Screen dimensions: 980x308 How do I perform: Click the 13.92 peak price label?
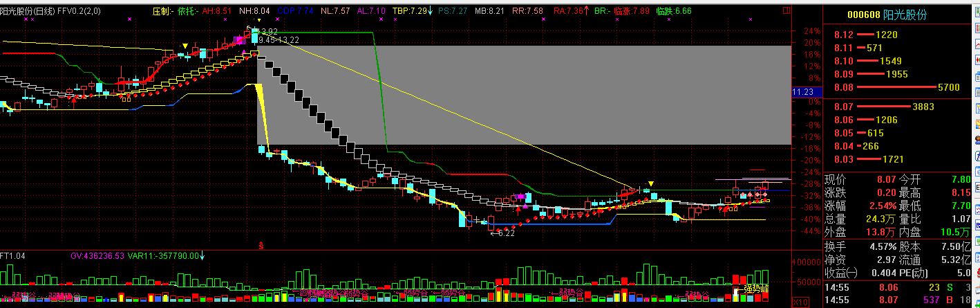[266, 32]
